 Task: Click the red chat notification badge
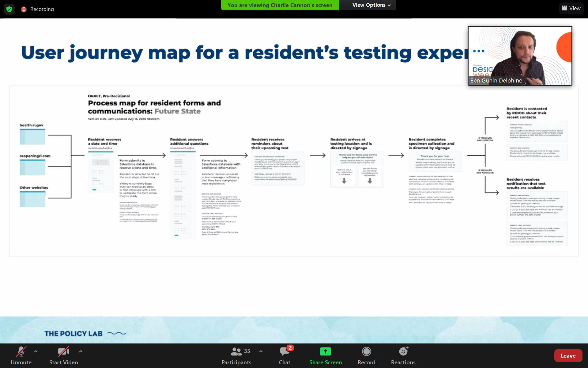[290, 348]
